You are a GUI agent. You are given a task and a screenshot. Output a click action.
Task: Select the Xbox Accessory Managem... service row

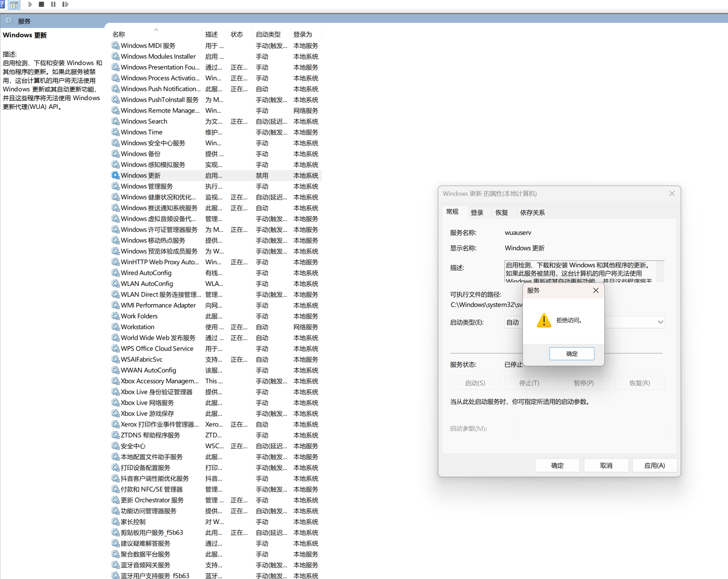[x=216, y=381]
